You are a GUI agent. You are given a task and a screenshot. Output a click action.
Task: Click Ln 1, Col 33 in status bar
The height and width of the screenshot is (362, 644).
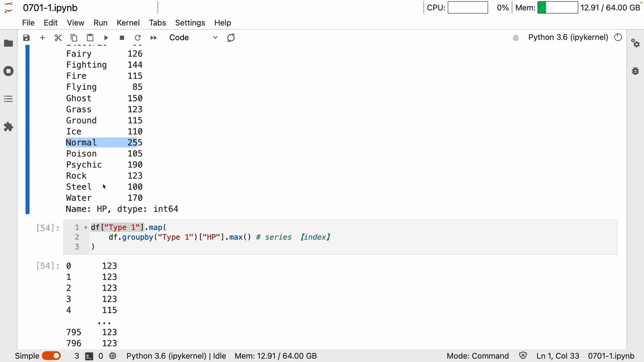pyautogui.click(x=557, y=355)
